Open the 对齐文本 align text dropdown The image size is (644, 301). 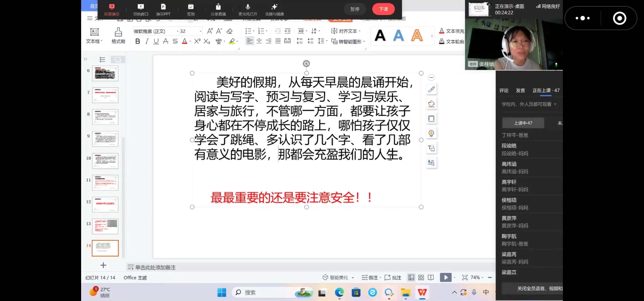(x=346, y=31)
